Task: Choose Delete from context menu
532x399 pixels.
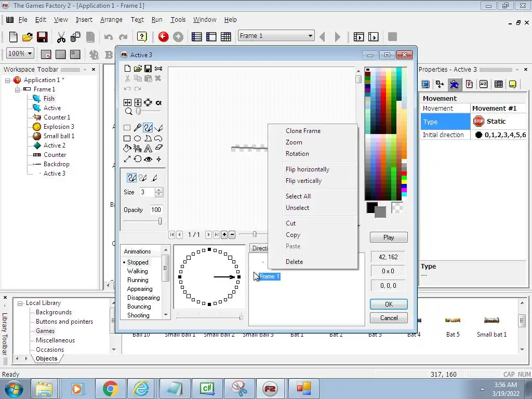Action: click(294, 262)
